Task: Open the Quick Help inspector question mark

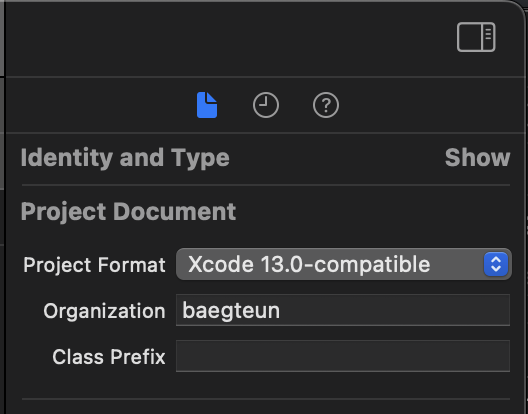Action: tap(326, 105)
